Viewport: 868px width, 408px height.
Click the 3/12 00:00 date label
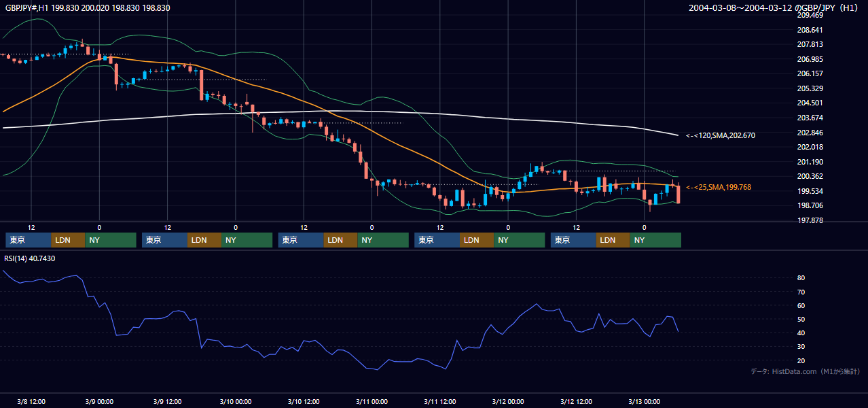508,401
